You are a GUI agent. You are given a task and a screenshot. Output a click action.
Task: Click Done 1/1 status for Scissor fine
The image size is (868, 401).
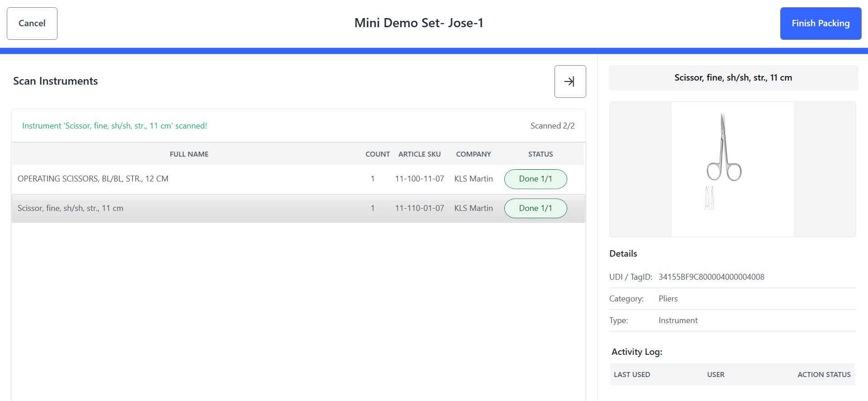(536, 208)
